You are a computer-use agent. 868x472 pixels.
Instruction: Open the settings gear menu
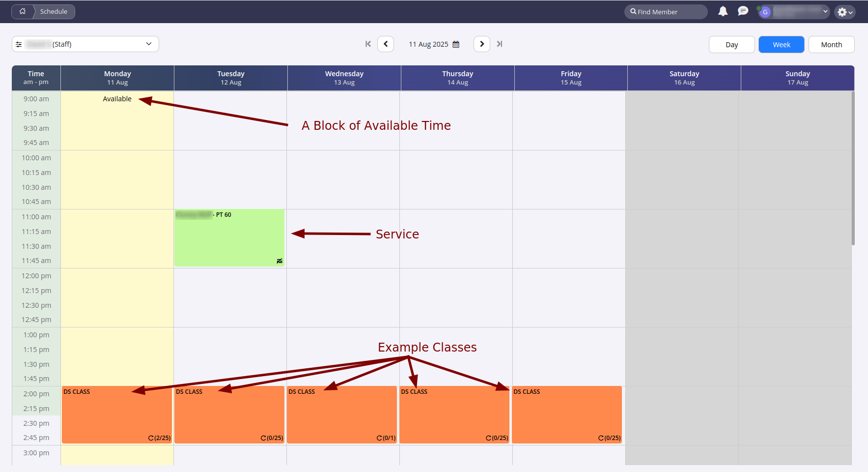844,12
